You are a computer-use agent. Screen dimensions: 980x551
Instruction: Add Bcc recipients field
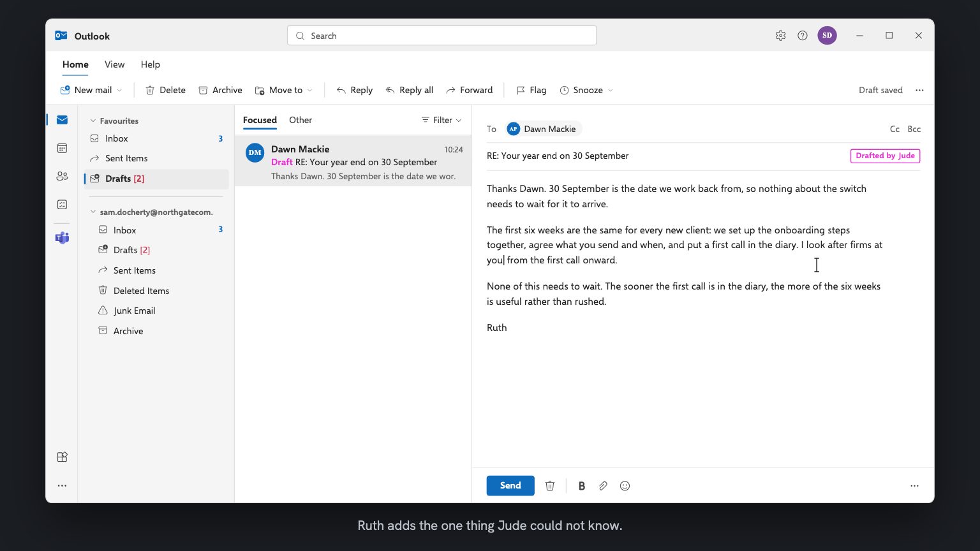point(914,129)
